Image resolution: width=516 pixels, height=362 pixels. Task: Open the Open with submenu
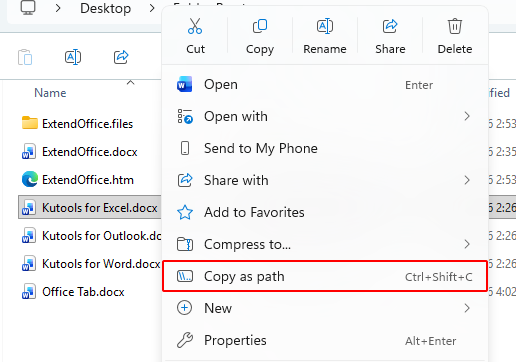[325, 116]
